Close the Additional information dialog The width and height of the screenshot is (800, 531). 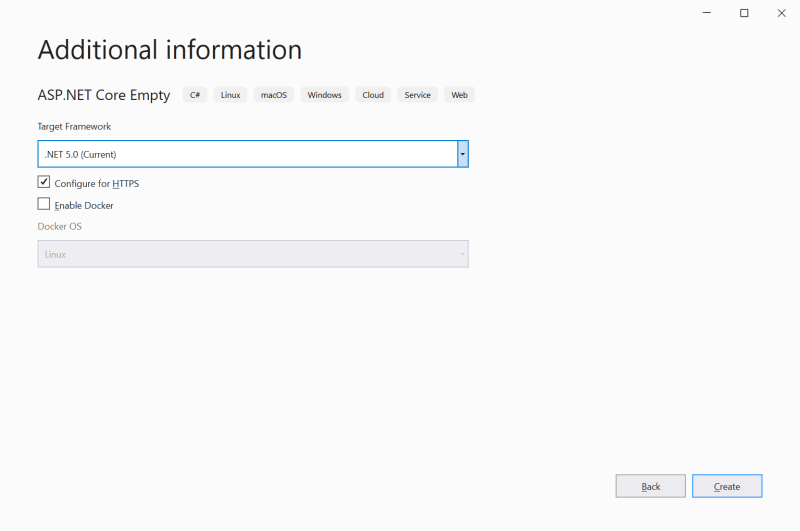(782, 13)
